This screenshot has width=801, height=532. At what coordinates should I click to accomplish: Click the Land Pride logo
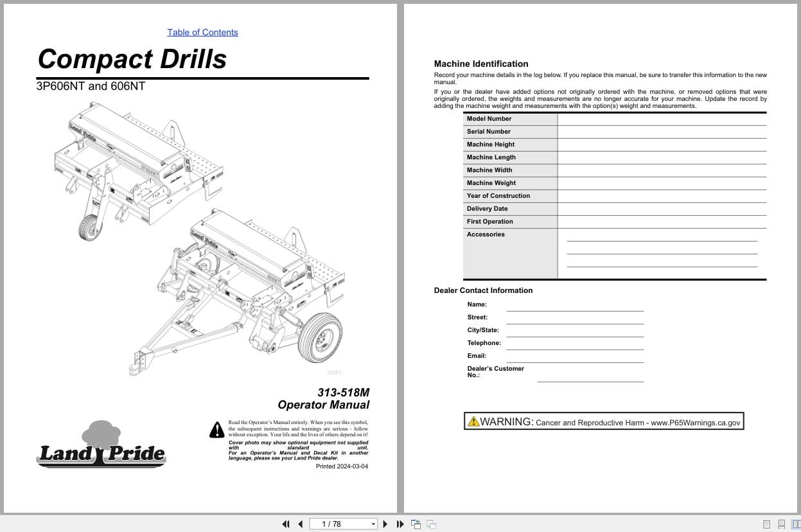click(101, 444)
